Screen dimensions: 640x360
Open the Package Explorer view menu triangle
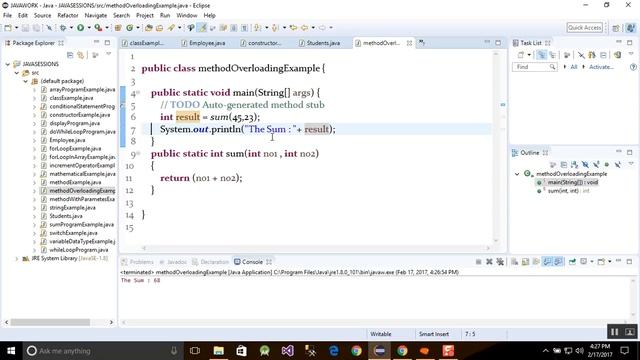coord(109,54)
